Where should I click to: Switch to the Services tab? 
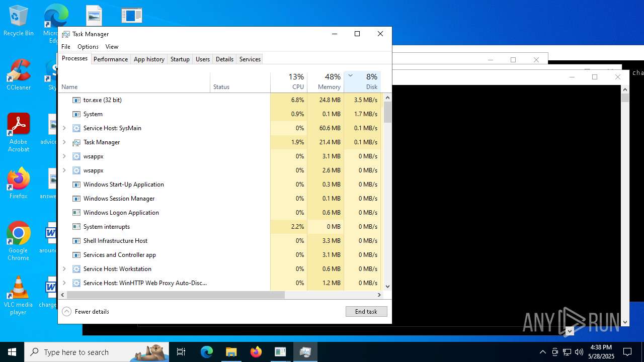[250, 59]
